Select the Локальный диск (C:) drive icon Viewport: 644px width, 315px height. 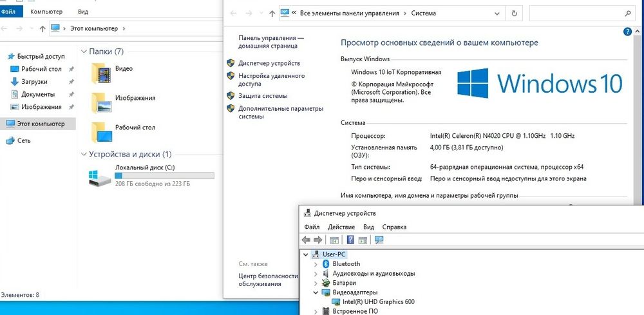pos(100,178)
